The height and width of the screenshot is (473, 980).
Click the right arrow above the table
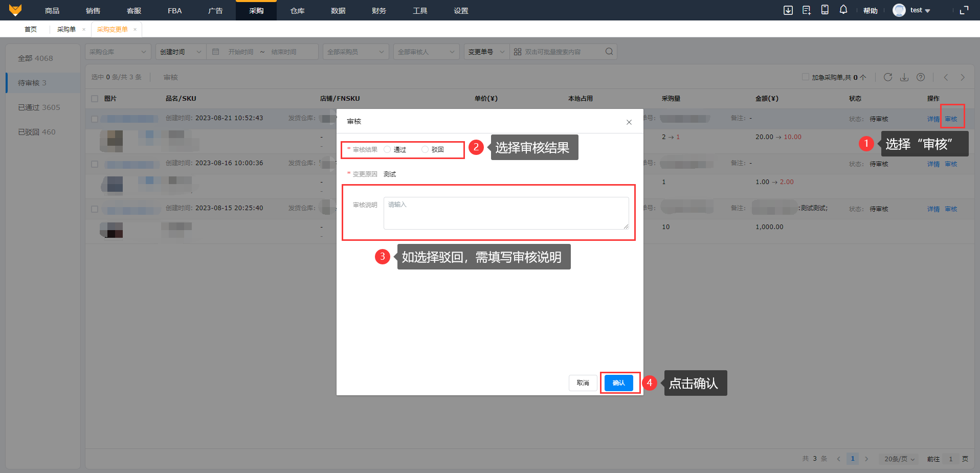(x=963, y=77)
